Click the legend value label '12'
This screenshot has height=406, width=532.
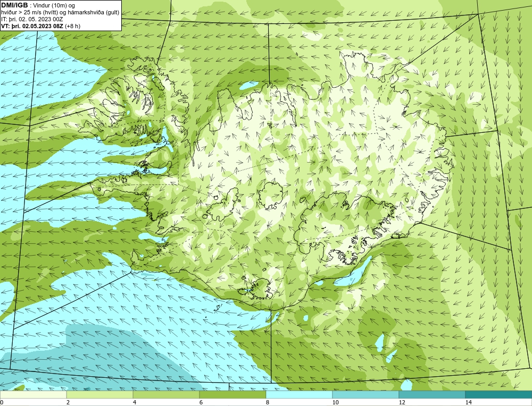[x=402, y=402]
